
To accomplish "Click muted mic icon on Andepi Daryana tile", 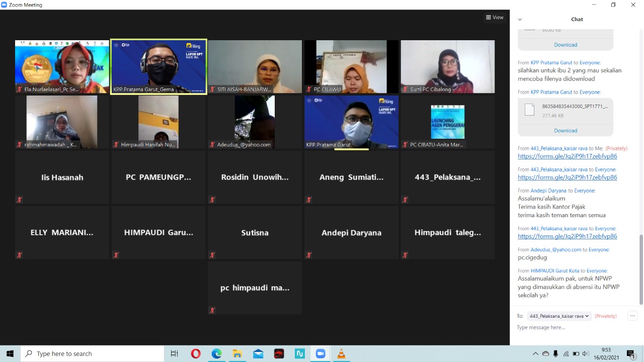I will pos(309,255).
